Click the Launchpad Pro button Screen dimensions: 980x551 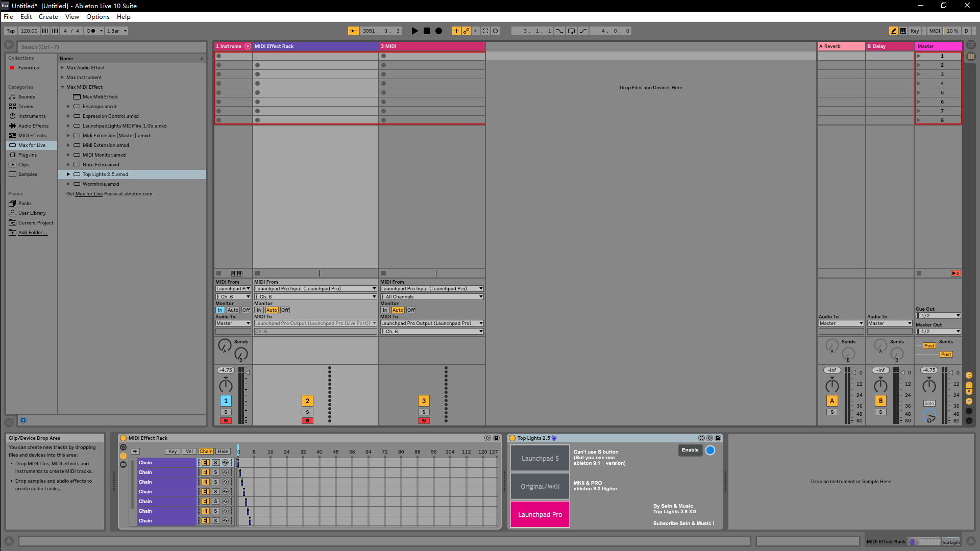540,514
